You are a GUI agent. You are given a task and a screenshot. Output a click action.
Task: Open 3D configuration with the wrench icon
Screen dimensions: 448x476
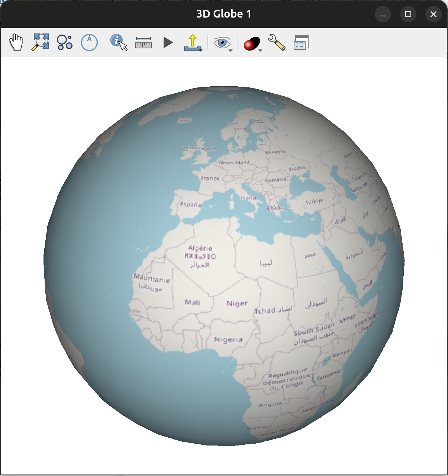pyautogui.click(x=276, y=42)
